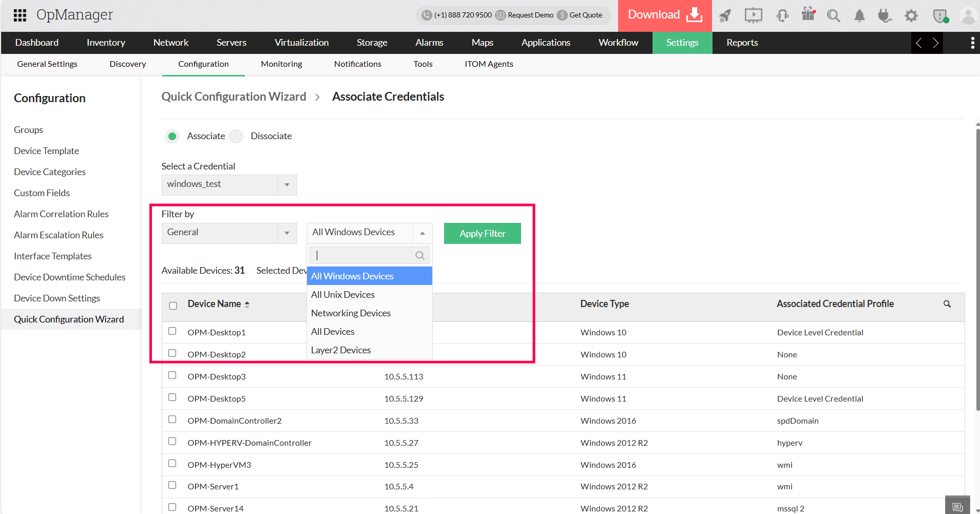
Task: Open the security shield status icon
Action: (x=939, y=16)
